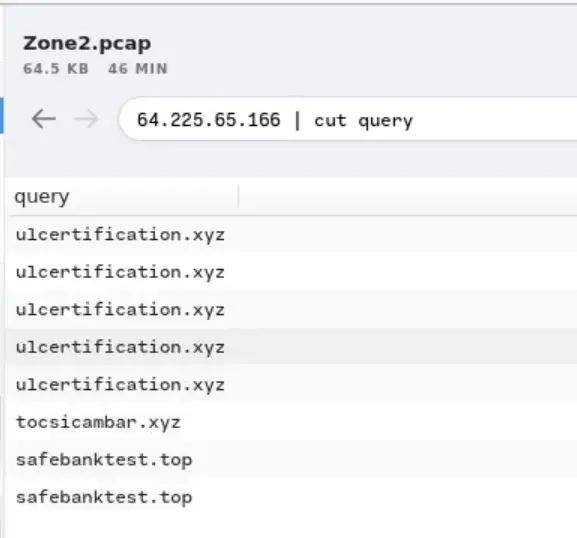This screenshot has width=577, height=538.
Task: Place cursor on 'cut query' text
Action: (x=364, y=121)
